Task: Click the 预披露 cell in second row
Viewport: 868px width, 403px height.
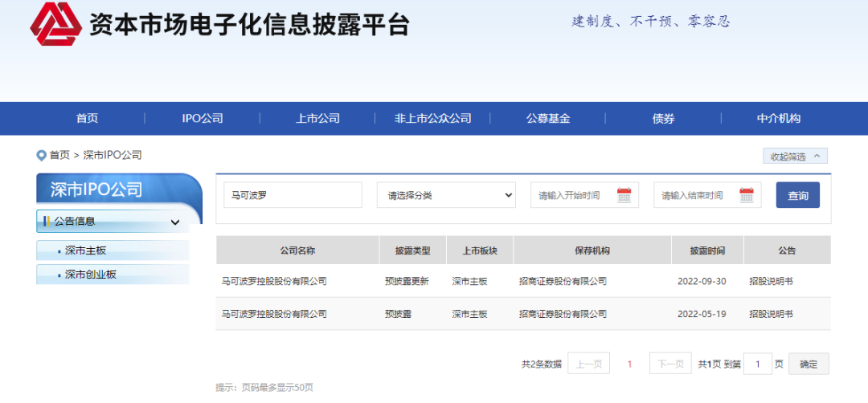Action: pos(398,314)
